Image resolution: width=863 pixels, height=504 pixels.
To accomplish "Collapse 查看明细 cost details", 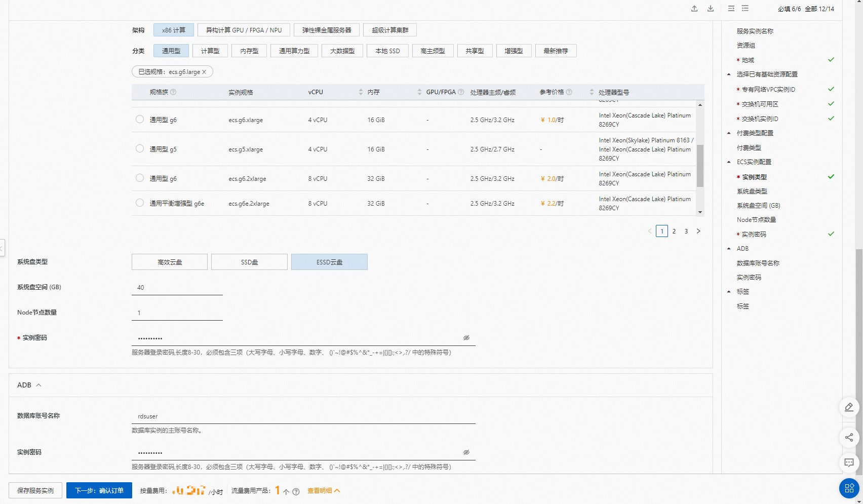I will [x=324, y=490].
